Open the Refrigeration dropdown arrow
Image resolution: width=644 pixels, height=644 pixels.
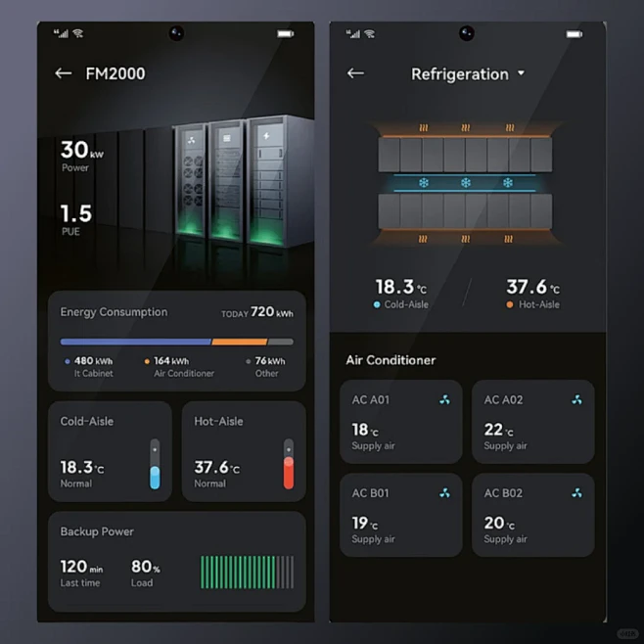[x=522, y=73]
